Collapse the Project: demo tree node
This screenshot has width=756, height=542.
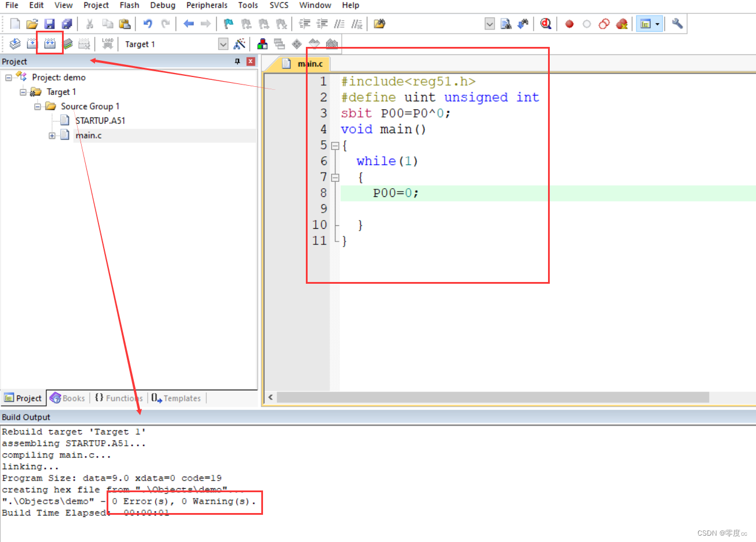point(9,78)
